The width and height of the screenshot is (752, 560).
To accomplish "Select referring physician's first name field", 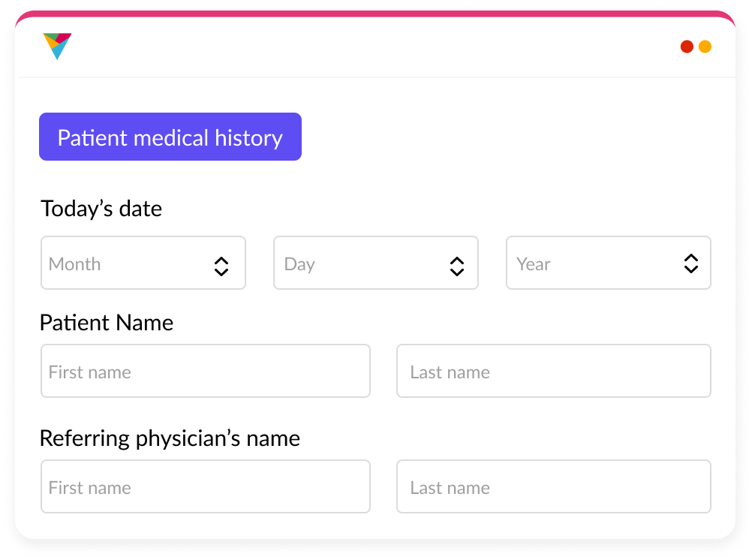I will point(206,486).
